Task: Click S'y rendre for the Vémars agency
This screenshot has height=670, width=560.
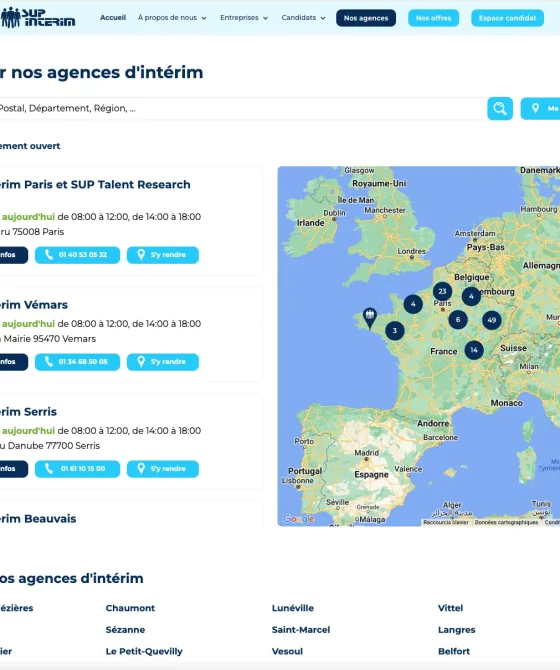Action: click(x=163, y=362)
